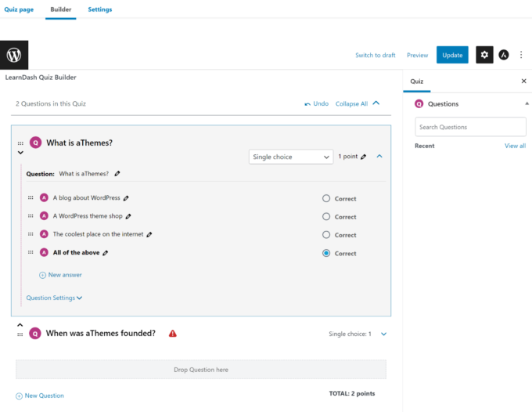
Task: Click the A icon for A WordPress theme shop
Action: pos(44,215)
